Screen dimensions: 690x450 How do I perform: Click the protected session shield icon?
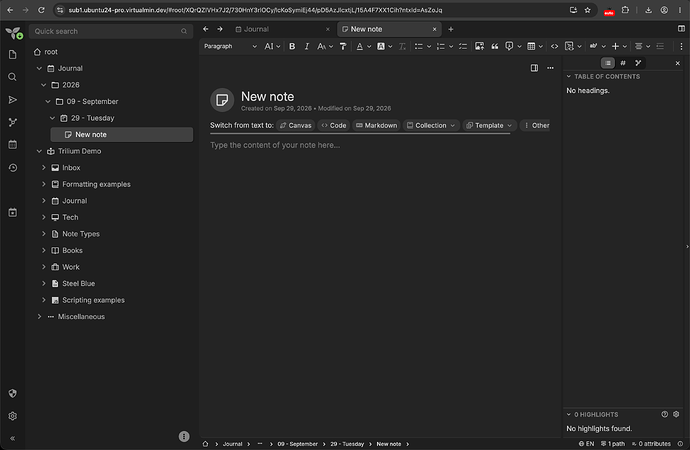pos(12,393)
